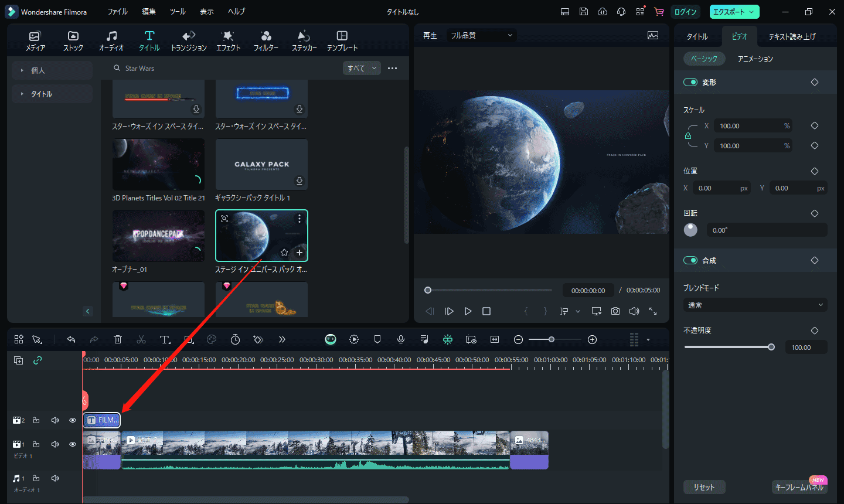Switch to the タイトル properties tab
The height and width of the screenshot is (504, 844).
tap(697, 36)
